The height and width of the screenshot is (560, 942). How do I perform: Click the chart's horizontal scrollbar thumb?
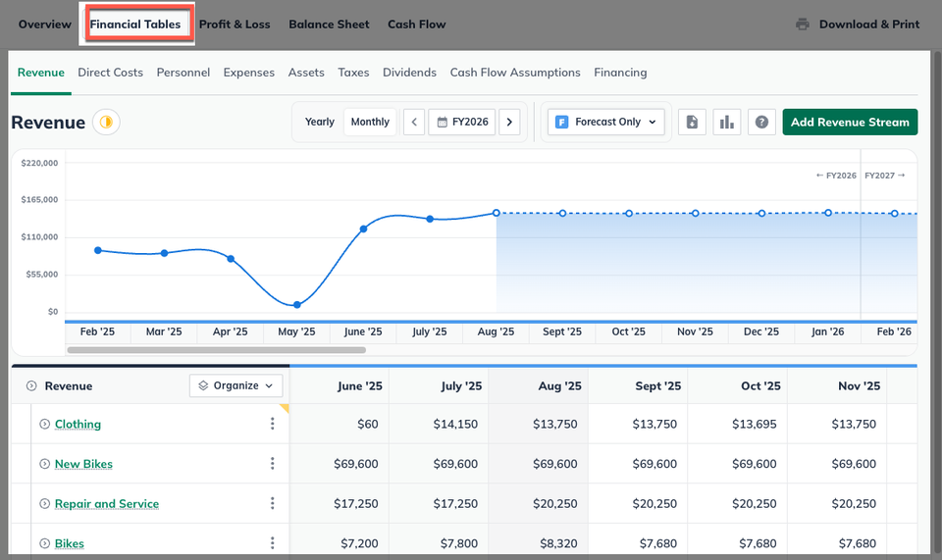216,350
